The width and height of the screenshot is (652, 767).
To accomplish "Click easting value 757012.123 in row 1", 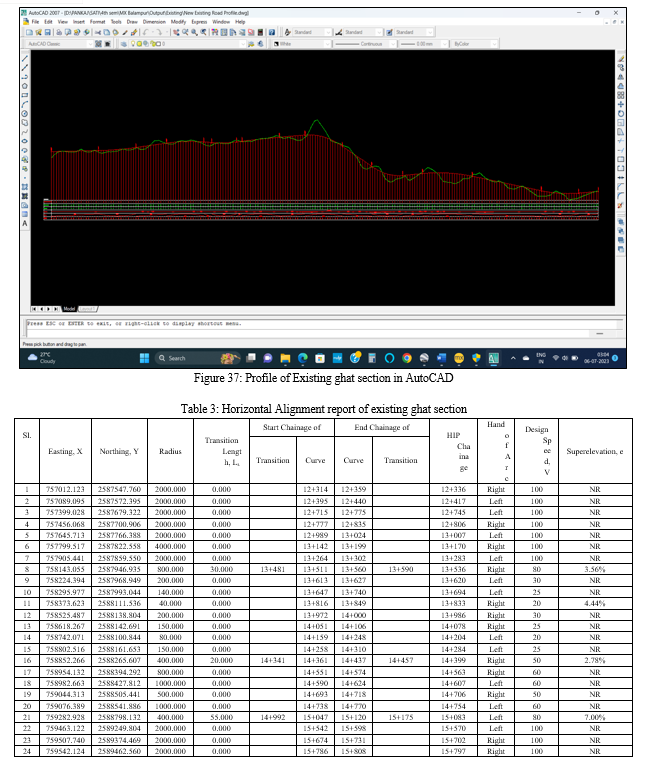I will coord(65,489).
